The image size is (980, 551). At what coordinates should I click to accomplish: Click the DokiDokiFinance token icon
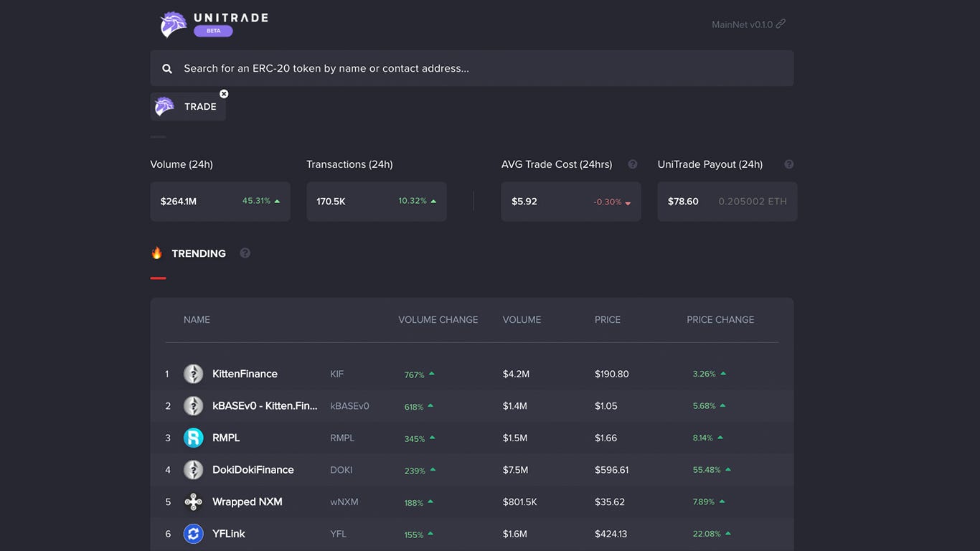pos(193,470)
